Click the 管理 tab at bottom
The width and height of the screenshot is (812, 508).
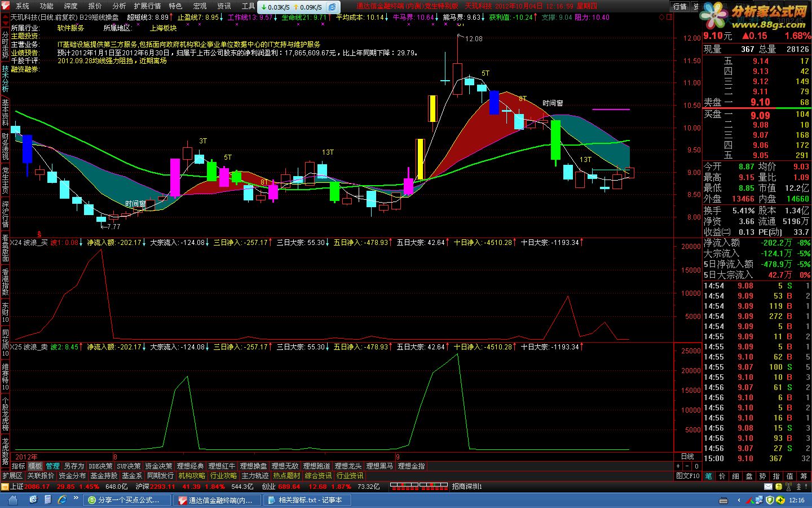coord(52,466)
